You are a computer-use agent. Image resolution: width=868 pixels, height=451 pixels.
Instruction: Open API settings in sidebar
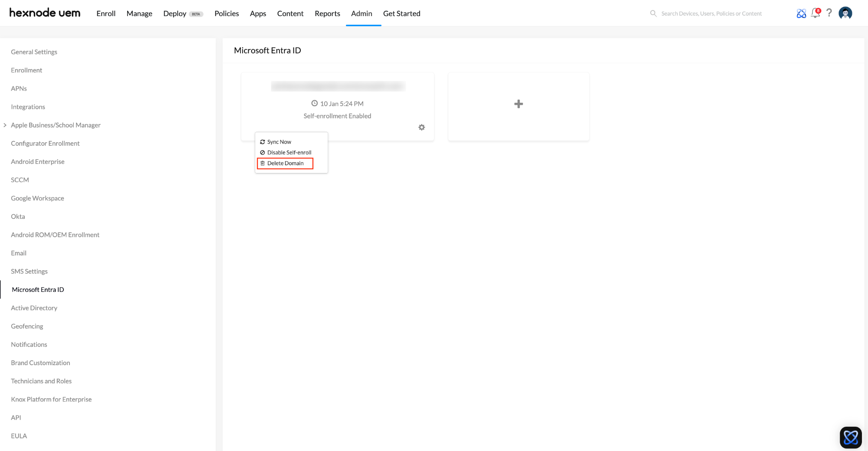click(x=16, y=418)
